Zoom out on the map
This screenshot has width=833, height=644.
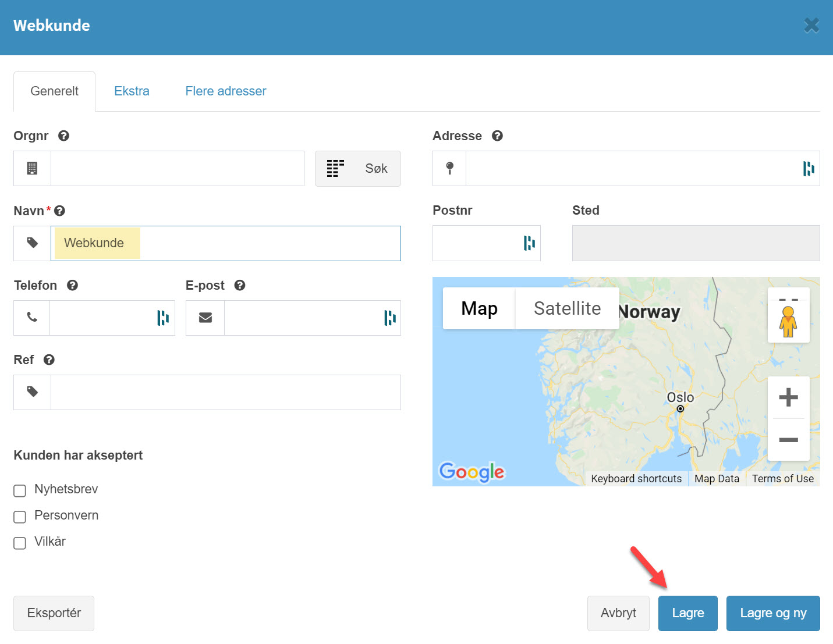[x=788, y=440]
